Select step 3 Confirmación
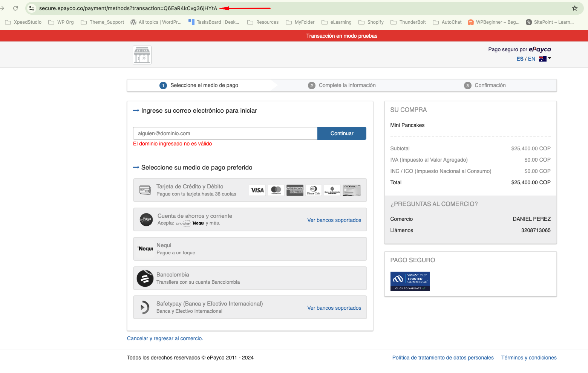The image size is (588, 373). click(x=485, y=86)
